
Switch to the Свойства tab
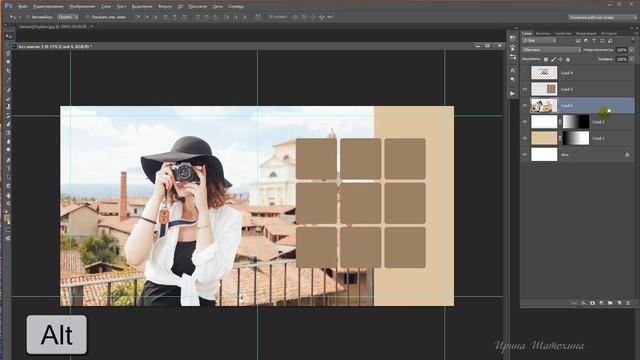click(x=563, y=33)
